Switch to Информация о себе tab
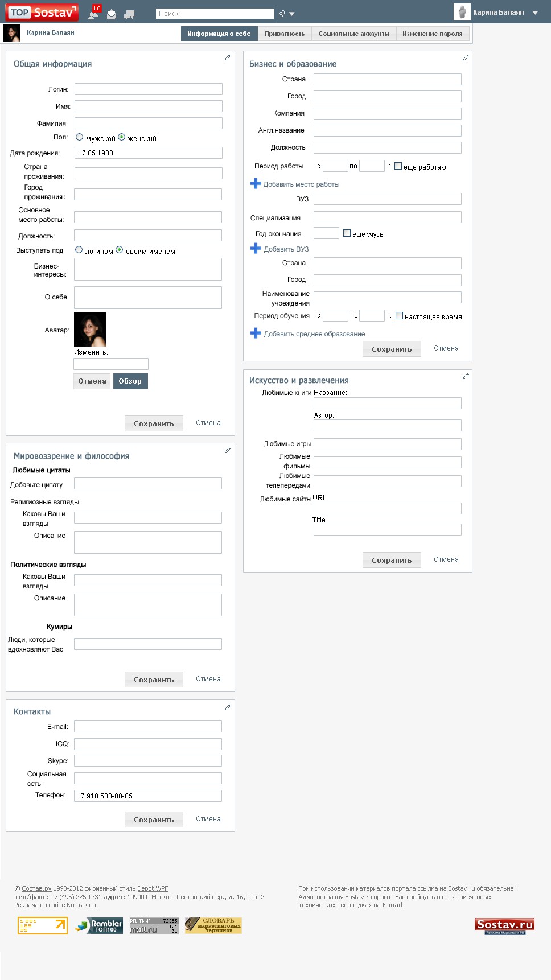The image size is (551, 980). pos(219,34)
